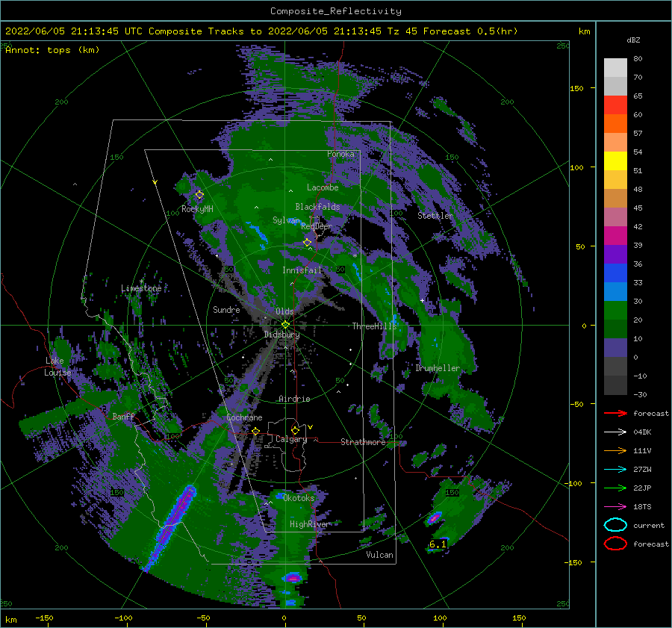Click the cyan current ellipse symbol

(615, 525)
